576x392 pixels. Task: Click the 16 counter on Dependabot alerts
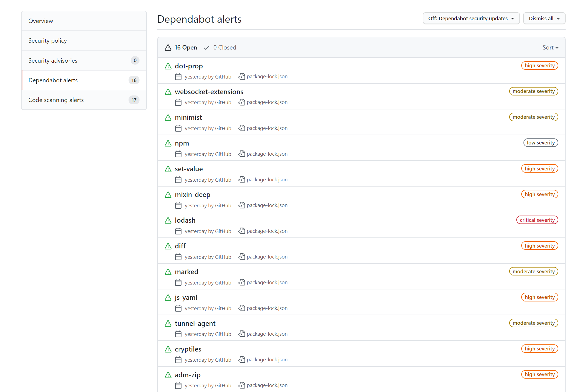tap(134, 80)
